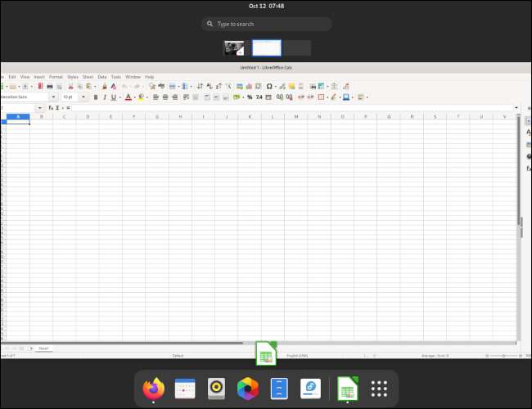Format cells as percent

[250, 97]
